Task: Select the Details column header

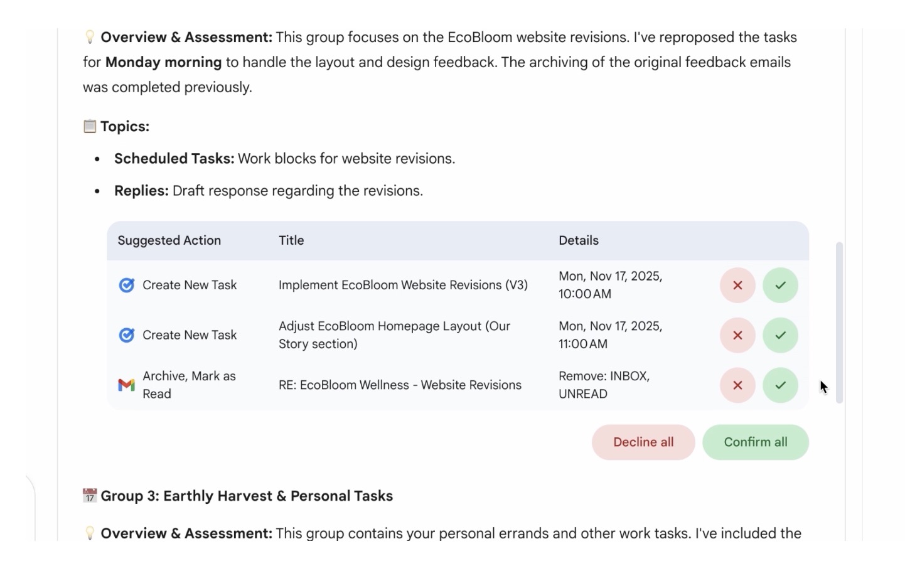Action: [578, 240]
